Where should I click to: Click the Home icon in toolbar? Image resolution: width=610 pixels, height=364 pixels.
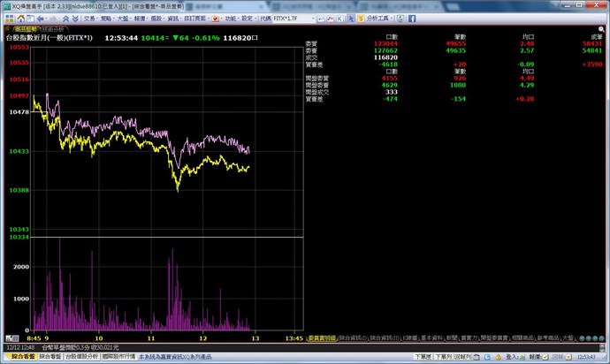[20, 19]
